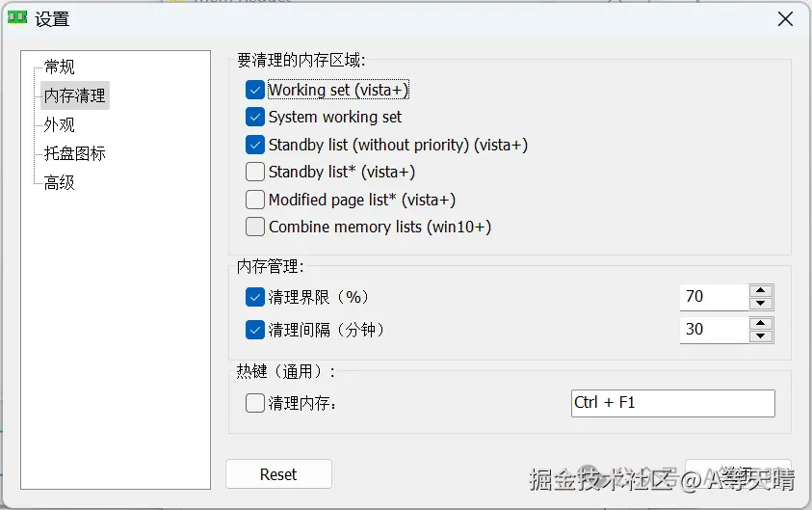
Task: Enable the 清理内存 hotkey checkbox
Action: click(x=255, y=403)
